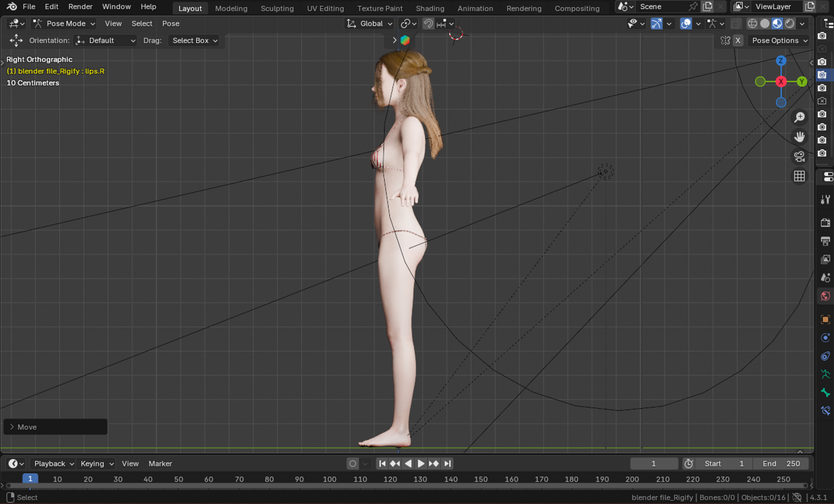Screen dimensions: 834x504
Task: Open the viewport shading options dropdown
Action: [x=802, y=23]
